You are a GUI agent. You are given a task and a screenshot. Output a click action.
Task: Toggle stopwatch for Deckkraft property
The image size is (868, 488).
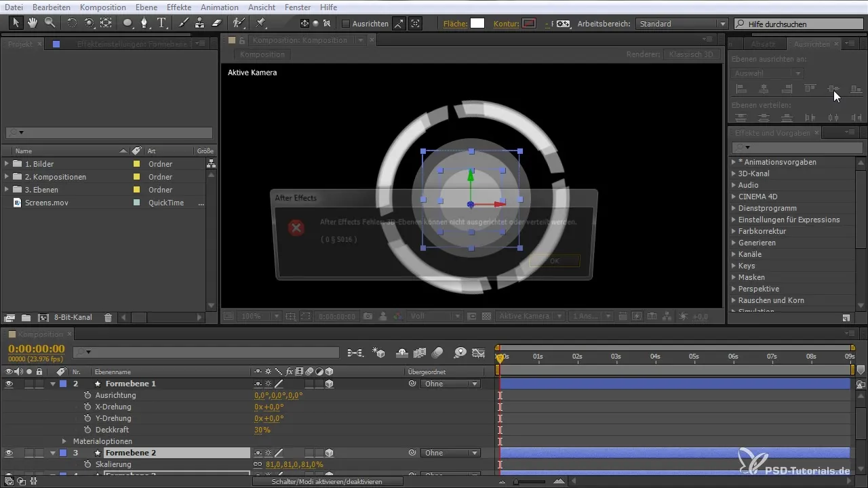(87, 430)
